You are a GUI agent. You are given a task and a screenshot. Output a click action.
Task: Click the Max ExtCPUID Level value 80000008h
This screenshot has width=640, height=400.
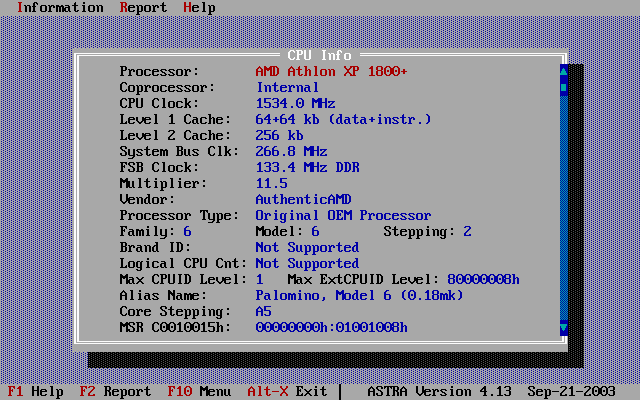point(483,279)
